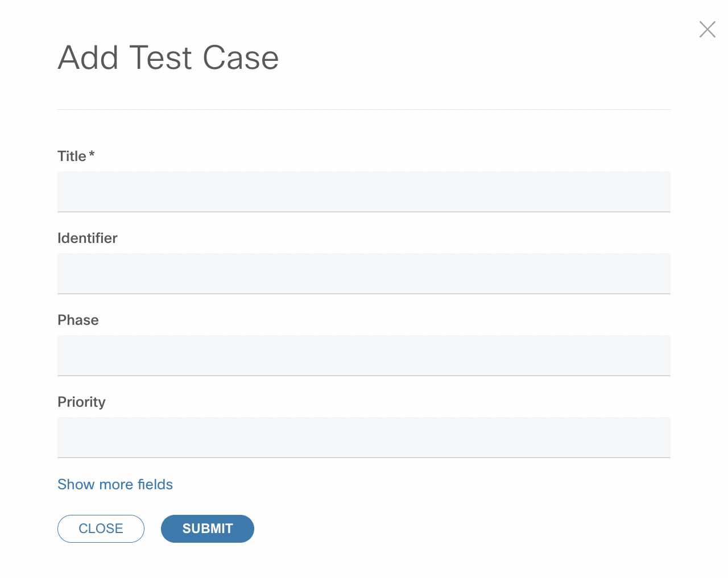Click the word Add in the heading
The height and width of the screenshot is (578, 728).
(88, 58)
